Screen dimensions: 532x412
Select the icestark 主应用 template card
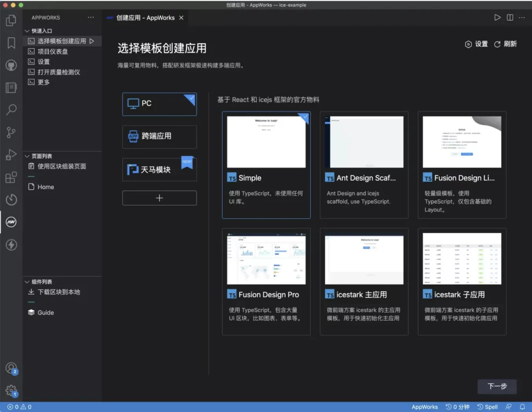[x=364, y=282]
